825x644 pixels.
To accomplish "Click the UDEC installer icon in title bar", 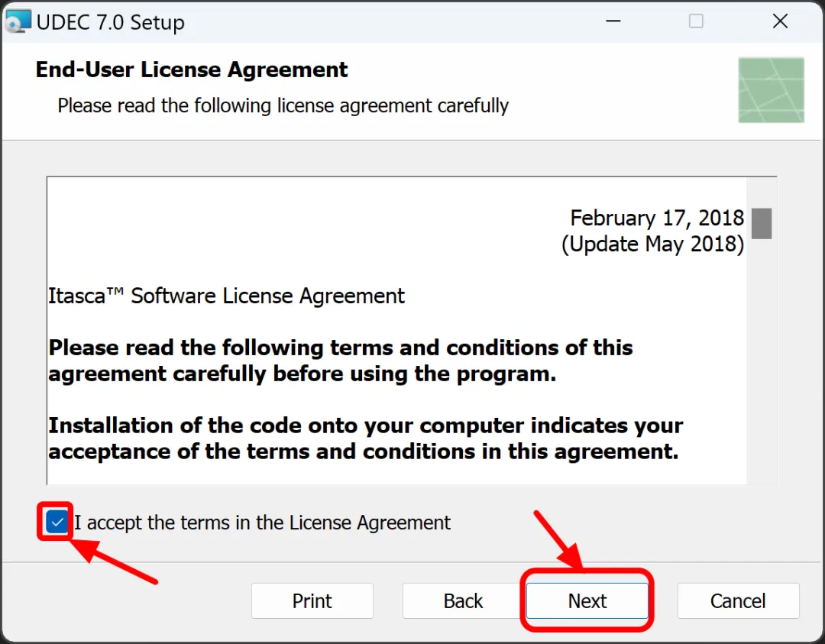I will coord(18,21).
